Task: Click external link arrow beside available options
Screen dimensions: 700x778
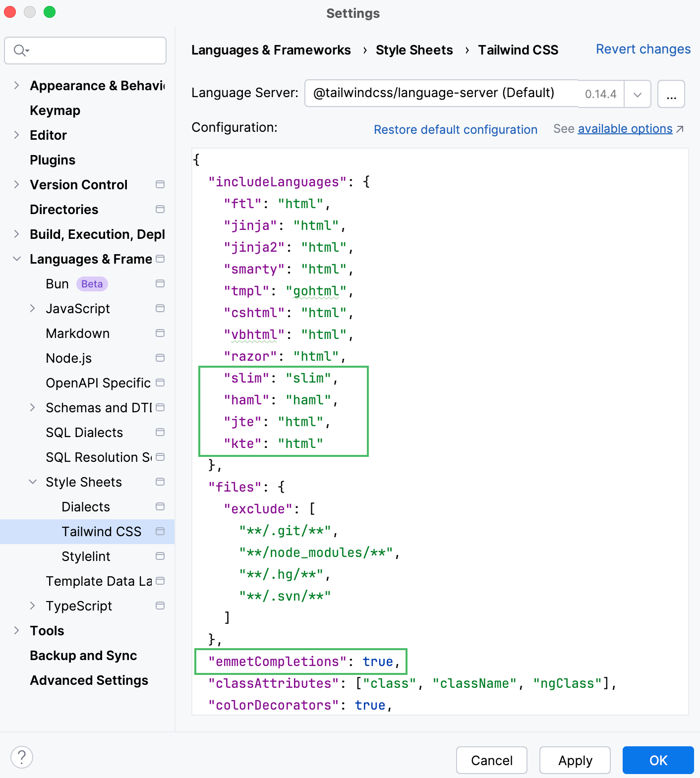Action: click(680, 129)
